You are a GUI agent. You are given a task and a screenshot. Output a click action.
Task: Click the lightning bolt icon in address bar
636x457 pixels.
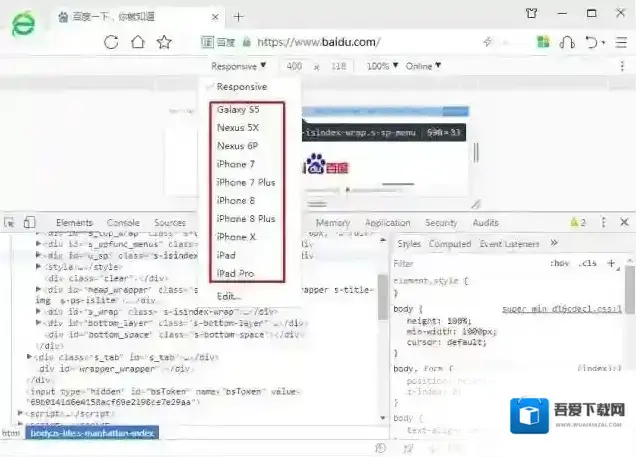point(487,42)
